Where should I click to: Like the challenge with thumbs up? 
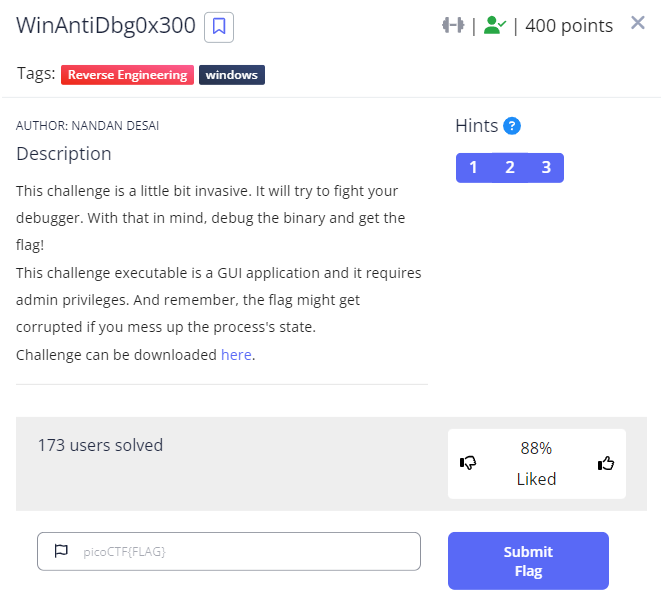[x=605, y=463]
